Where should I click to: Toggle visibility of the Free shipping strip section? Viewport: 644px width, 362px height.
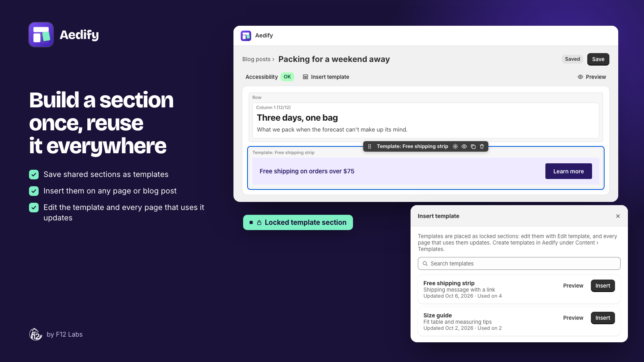[464, 146]
